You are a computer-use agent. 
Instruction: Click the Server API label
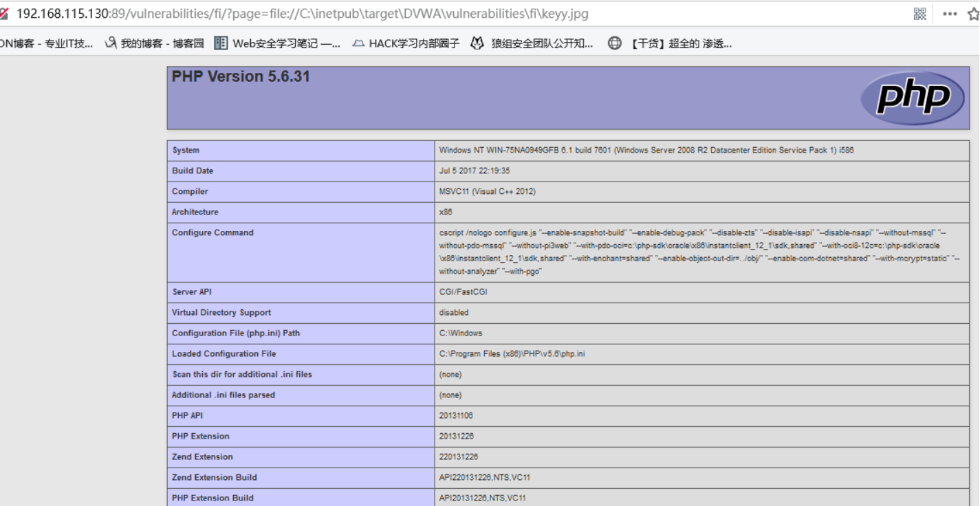click(192, 291)
